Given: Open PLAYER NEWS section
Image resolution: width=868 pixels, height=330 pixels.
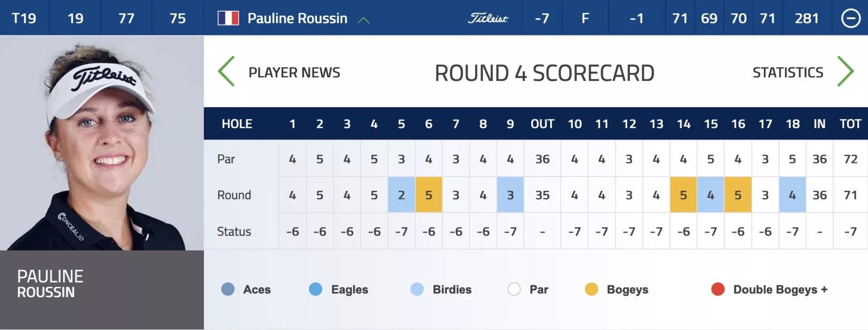Looking at the screenshot, I should (294, 72).
